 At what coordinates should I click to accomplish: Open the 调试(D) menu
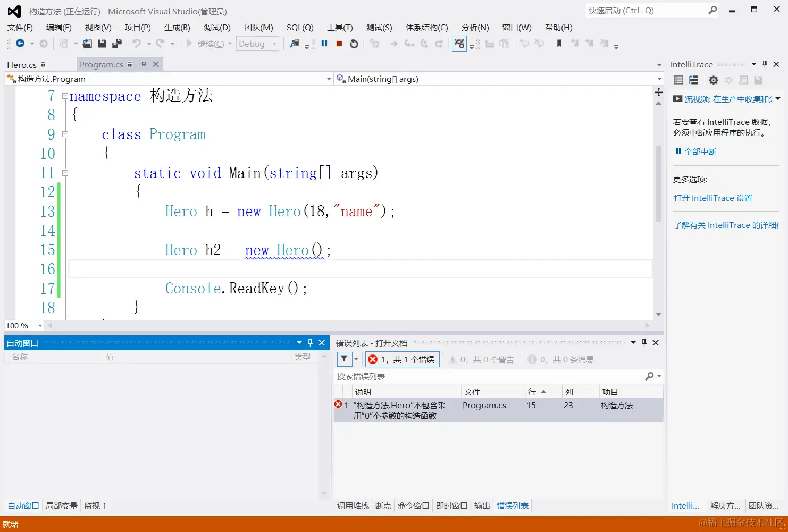(217, 28)
